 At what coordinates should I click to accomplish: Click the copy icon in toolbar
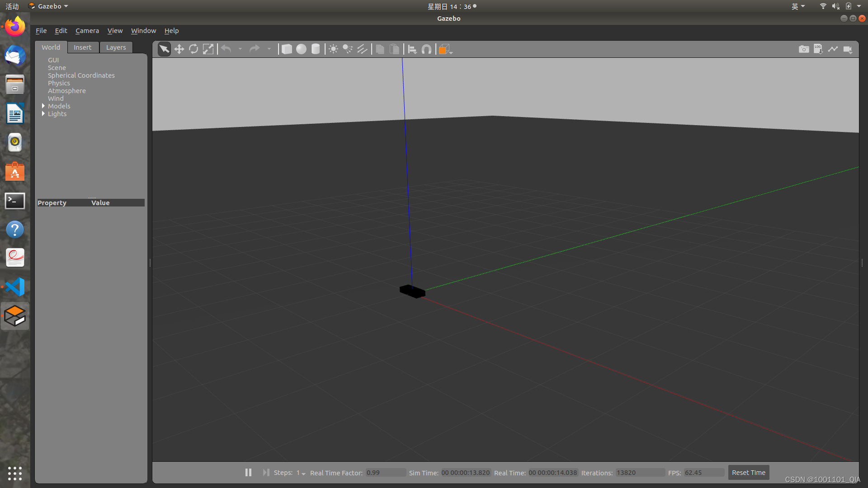click(x=380, y=49)
